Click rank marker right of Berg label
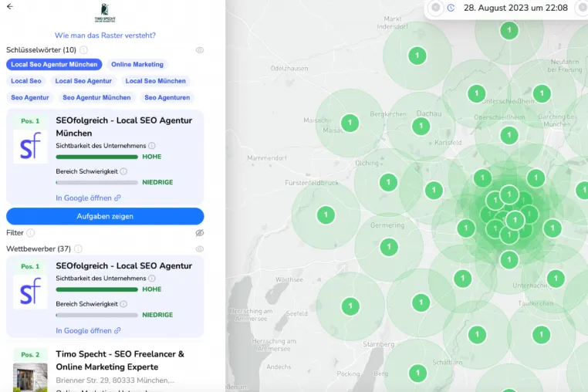Image resolution: width=588 pixels, height=392 pixels. pos(417,373)
